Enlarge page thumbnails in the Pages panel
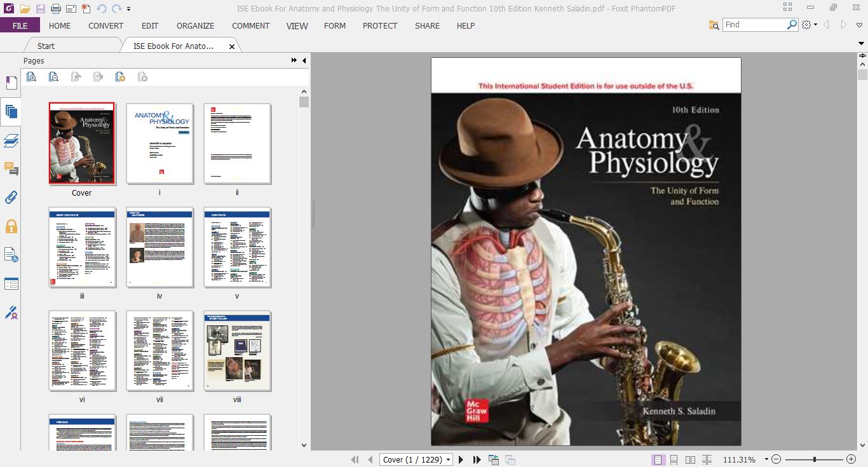This screenshot has width=868, height=467. [x=32, y=77]
